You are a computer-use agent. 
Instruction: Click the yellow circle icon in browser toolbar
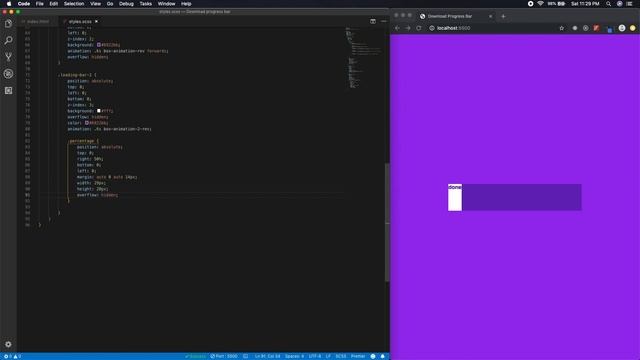pyautogui.click(x=633, y=28)
